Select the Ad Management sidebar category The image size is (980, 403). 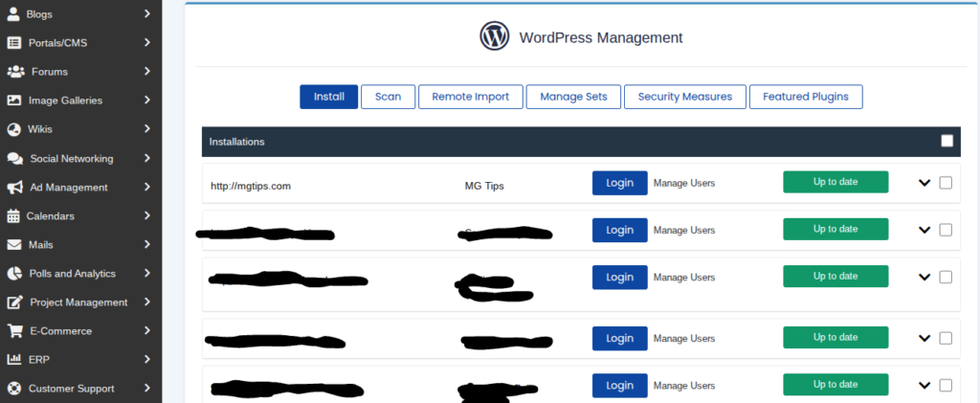80,188
